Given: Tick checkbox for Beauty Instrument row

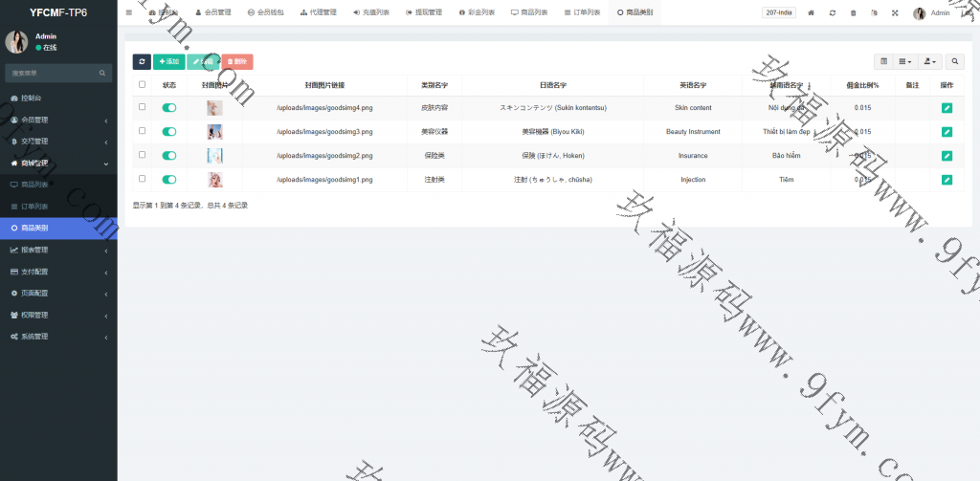Looking at the screenshot, I should (143, 132).
